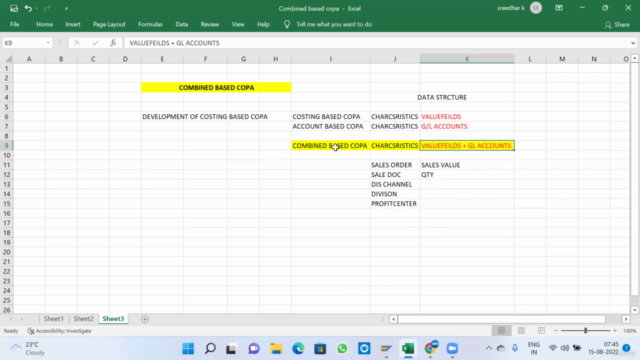The height and width of the screenshot is (360, 640).
Task: Open the File menu
Action: [x=15, y=24]
